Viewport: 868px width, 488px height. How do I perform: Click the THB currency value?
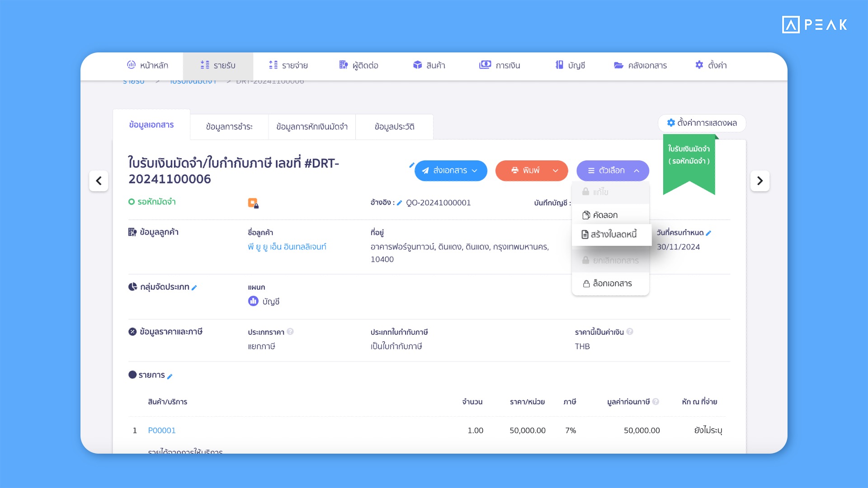tap(582, 347)
